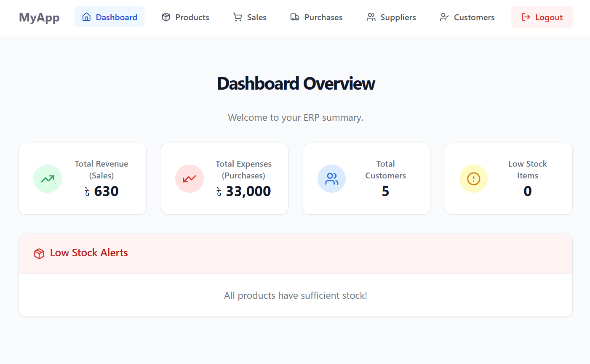This screenshot has height=364, width=590.
Task: Click 'Welcome to your ERP summary.' text
Action: (x=296, y=117)
